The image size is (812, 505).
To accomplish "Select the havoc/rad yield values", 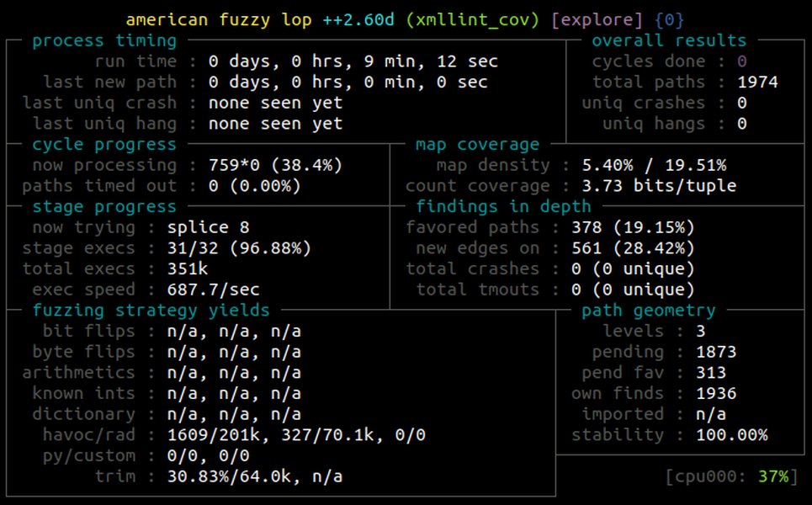I will tap(296, 434).
